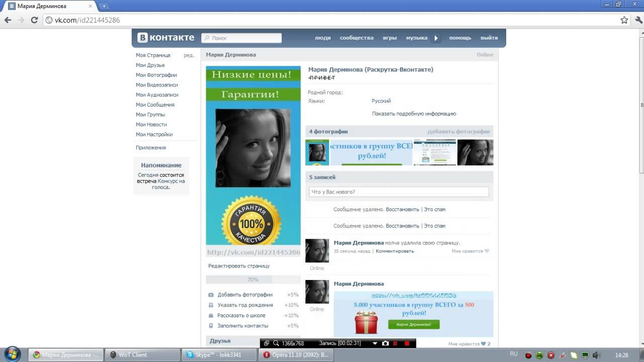Open Мои Новости in the sidebar

[151, 124]
